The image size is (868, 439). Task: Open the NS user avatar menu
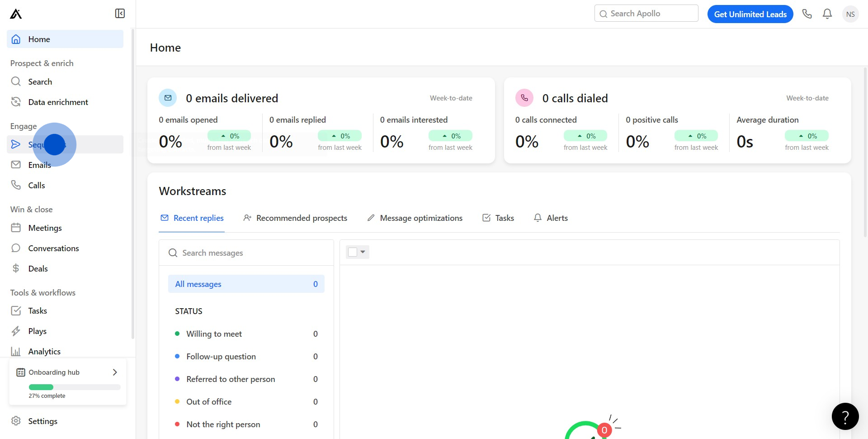[x=850, y=14]
